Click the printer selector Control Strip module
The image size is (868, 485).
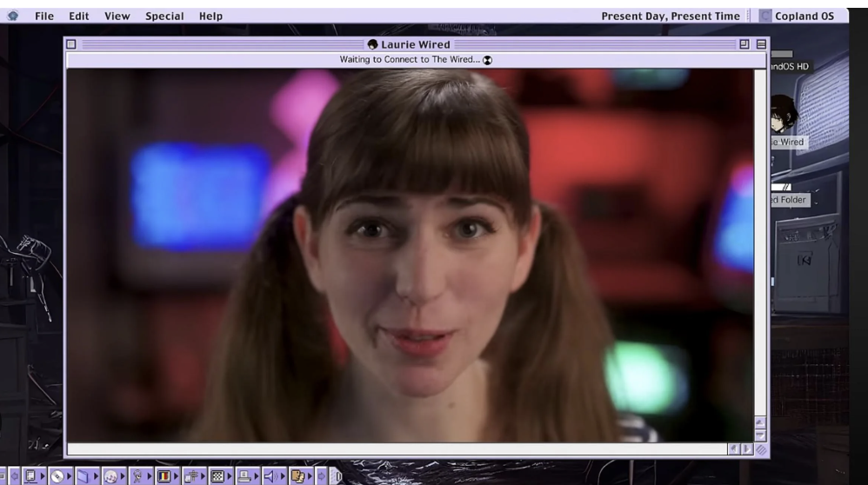[244, 475]
